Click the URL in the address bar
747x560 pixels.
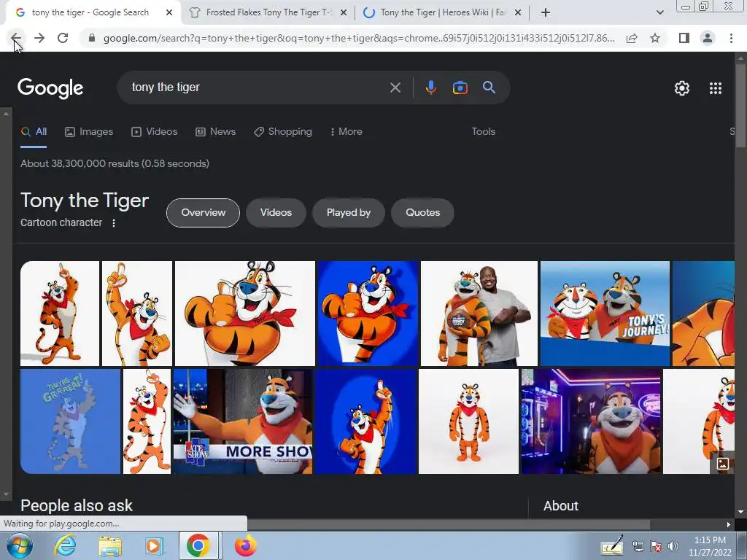359,38
